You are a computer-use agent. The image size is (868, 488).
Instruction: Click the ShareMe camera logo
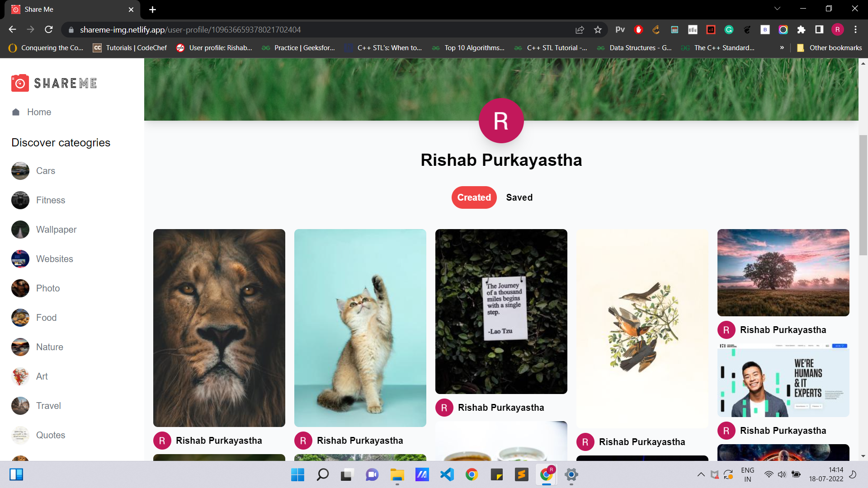(x=20, y=83)
